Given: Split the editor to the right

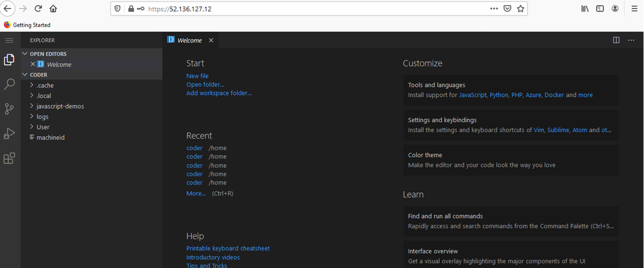Looking at the screenshot, I should tap(616, 40).
